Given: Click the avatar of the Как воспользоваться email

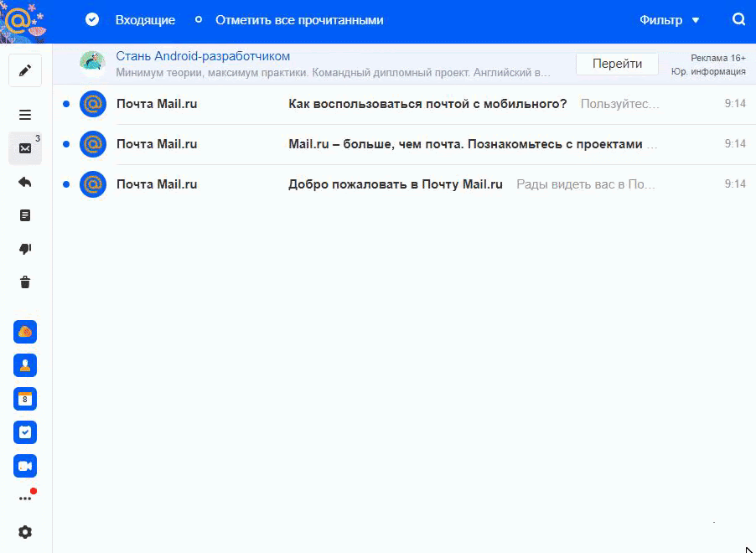Looking at the screenshot, I should 92,104.
